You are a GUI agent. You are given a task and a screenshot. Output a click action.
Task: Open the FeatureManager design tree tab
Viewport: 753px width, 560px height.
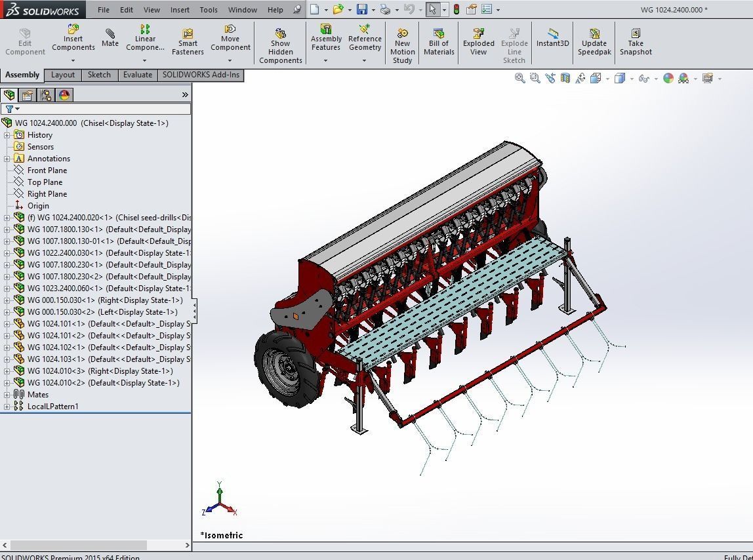tap(9, 94)
